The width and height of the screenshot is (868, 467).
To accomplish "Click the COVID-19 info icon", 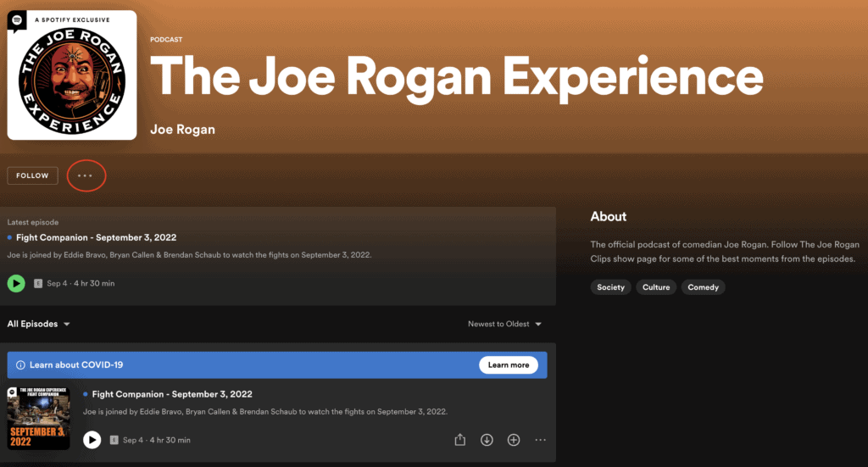I will 20,365.
